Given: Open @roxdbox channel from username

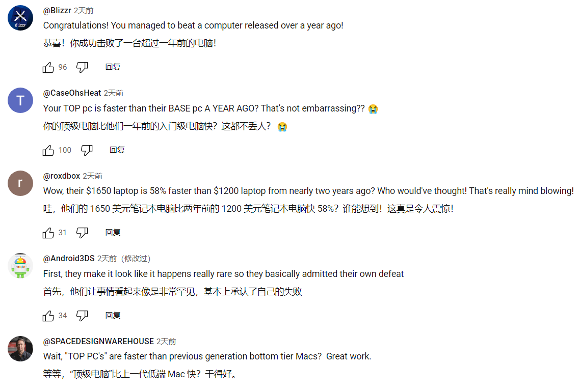Looking at the screenshot, I should 62,176.
